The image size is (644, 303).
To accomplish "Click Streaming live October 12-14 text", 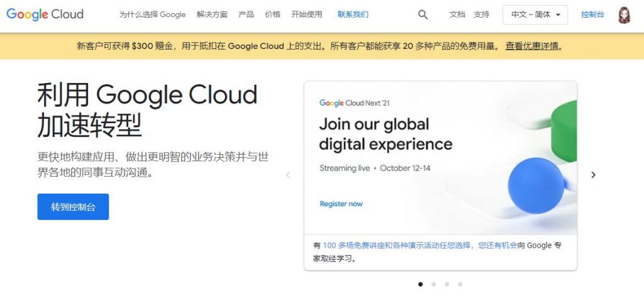I will coord(375,168).
